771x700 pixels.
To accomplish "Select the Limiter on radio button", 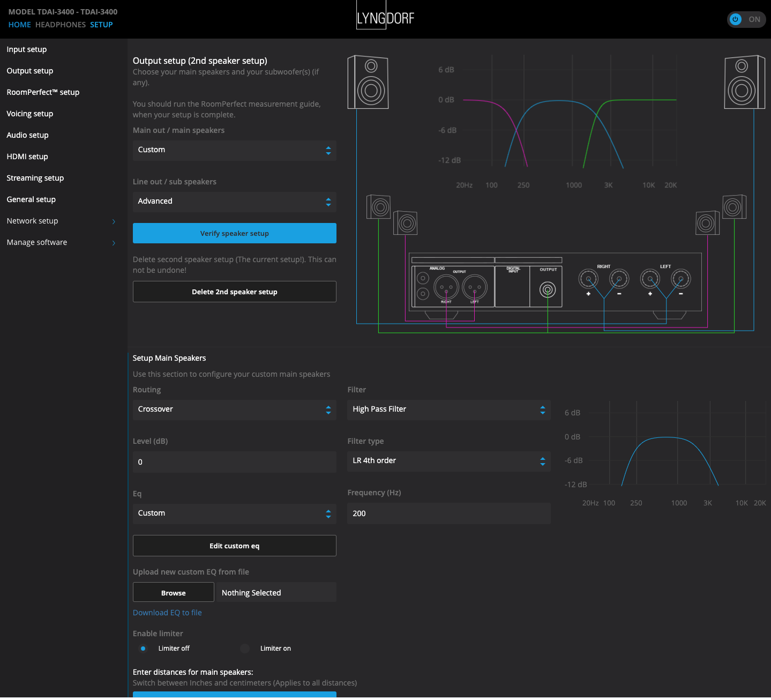I will [245, 649].
